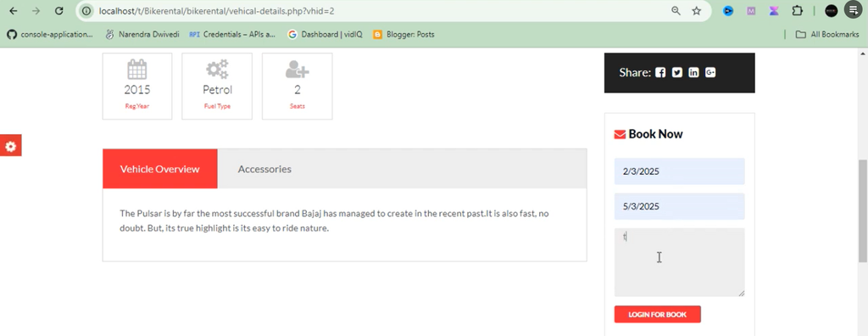Click the calendar Reg.Year icon
Viewport: 868px width, 336px height.
pos(136,70)
